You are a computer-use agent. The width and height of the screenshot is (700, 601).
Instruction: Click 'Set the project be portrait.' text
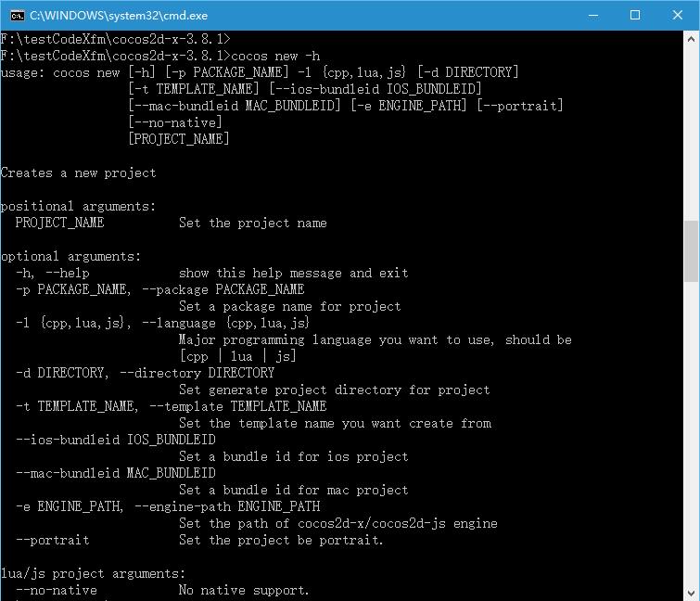(x=281, y=541)
